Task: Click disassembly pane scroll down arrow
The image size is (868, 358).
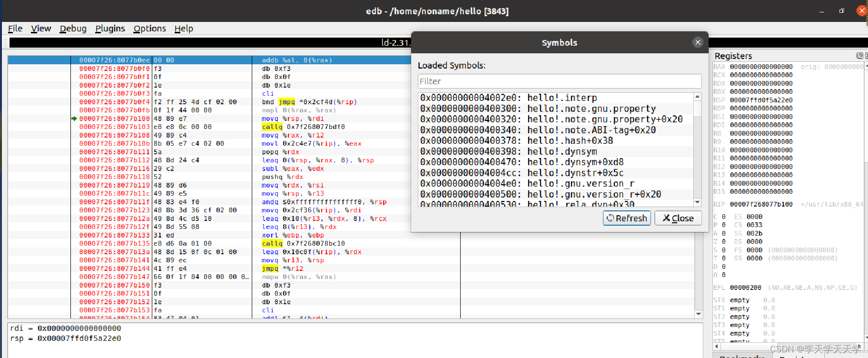Action: 699,314
